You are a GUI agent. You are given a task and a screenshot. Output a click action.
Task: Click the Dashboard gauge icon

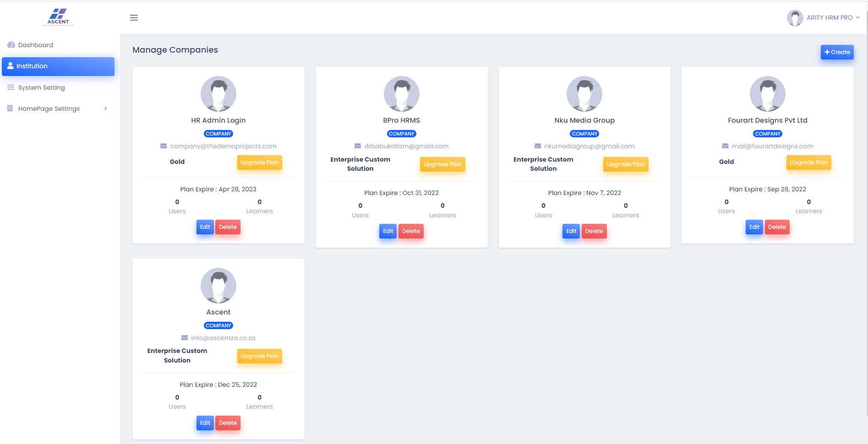pos(11,45)
